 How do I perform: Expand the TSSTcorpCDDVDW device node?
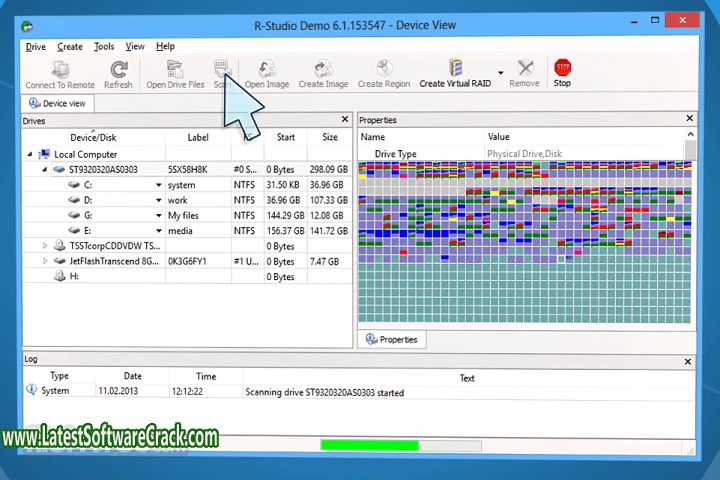coord(45,246)
